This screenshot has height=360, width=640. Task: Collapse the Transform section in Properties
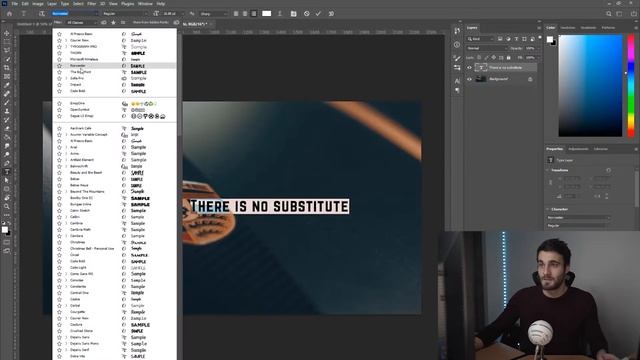(548, 170)
